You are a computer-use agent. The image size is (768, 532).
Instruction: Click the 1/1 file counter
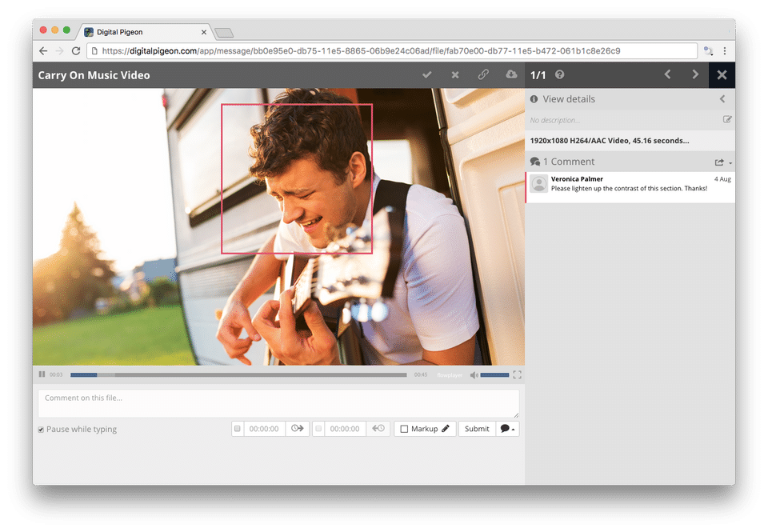click(538, 75)
